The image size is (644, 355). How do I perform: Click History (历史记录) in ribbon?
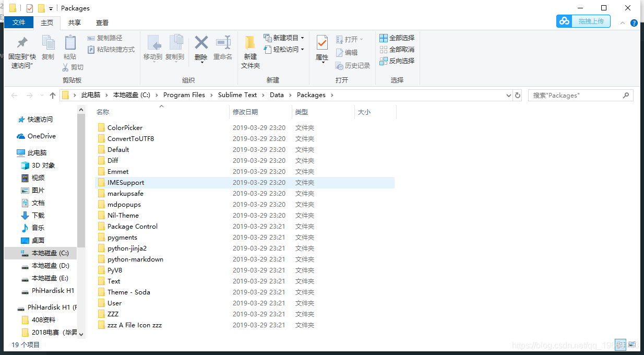[x=353, y=66]
